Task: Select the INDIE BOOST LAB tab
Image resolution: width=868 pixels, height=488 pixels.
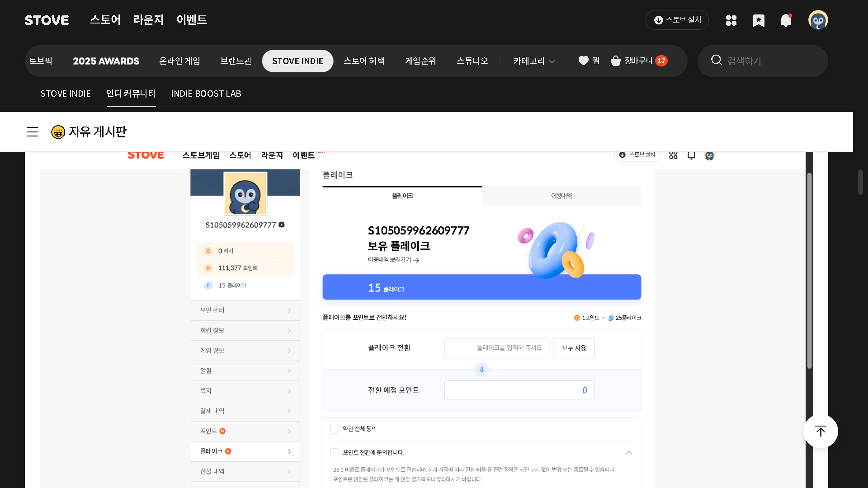Action: point(206,94)
